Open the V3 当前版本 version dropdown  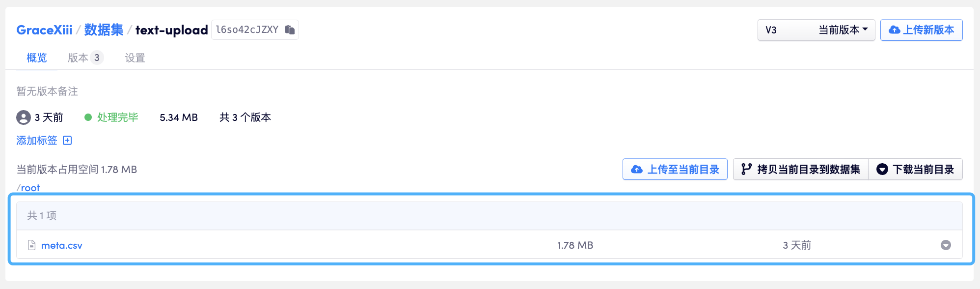816,30
